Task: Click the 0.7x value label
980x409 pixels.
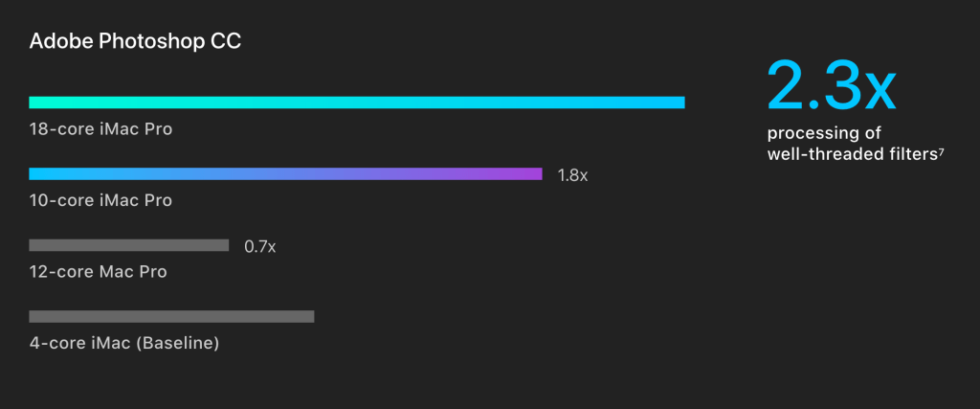Action: click(x=259, y=247)
